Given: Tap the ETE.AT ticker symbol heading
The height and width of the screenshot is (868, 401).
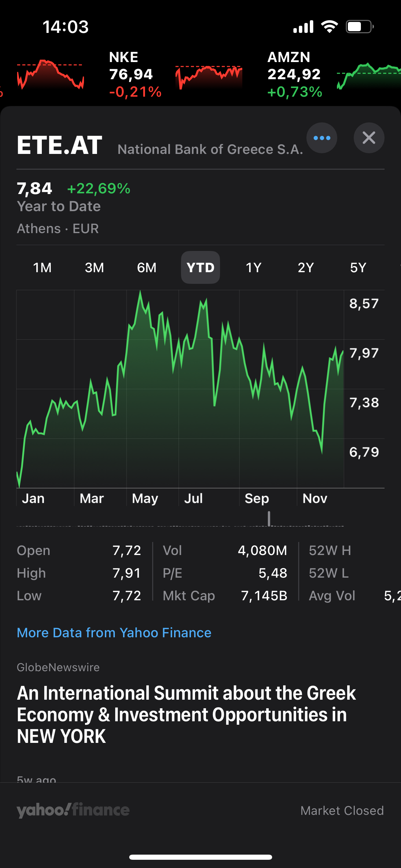Looking at the screenshot, I should (60, 145).
